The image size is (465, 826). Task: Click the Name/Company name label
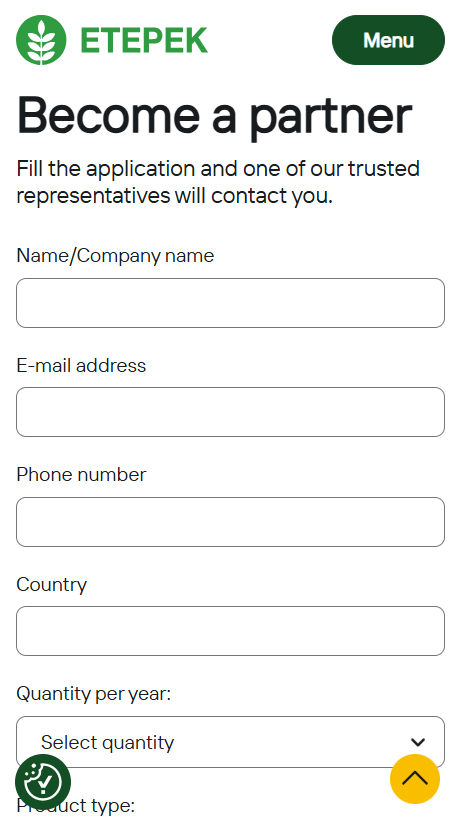[x=115, y=256]
